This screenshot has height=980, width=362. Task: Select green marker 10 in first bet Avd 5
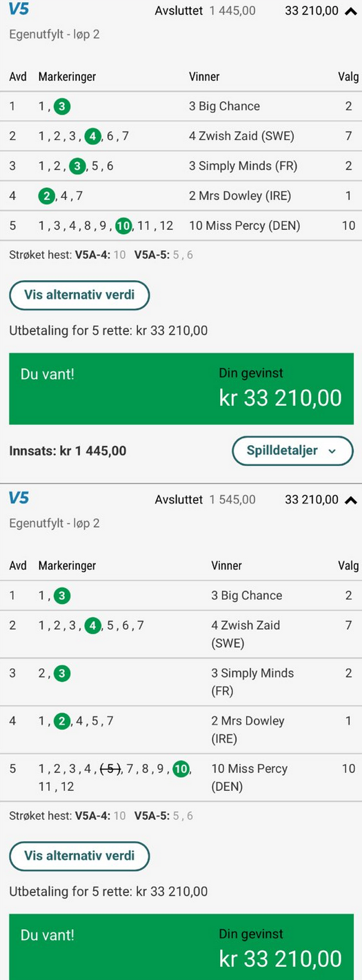(x=123, y=226)
